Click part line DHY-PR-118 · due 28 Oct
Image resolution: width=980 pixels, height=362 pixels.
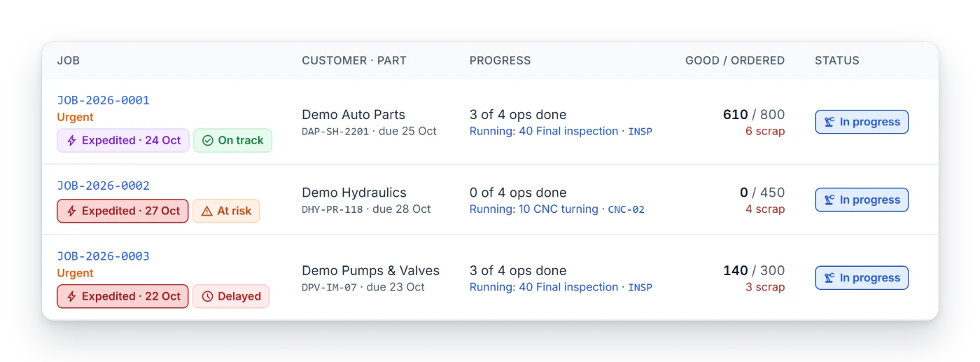pyautogui.click(x=366, y=209)
